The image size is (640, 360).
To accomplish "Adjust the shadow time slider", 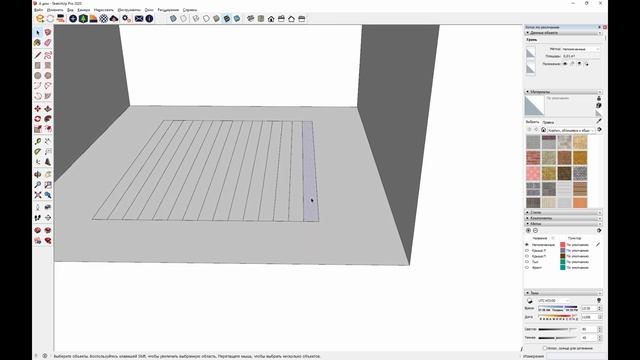I will (558, 307).
